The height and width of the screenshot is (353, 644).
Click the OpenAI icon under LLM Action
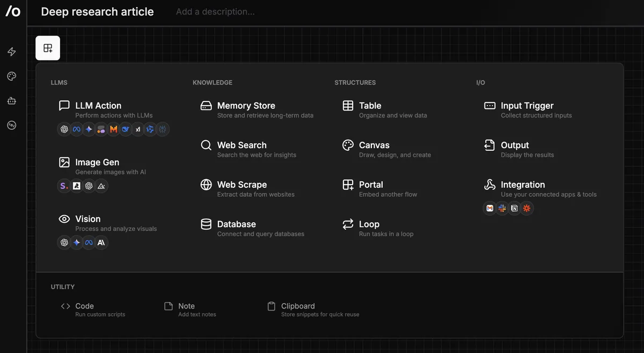coord(64,129)
